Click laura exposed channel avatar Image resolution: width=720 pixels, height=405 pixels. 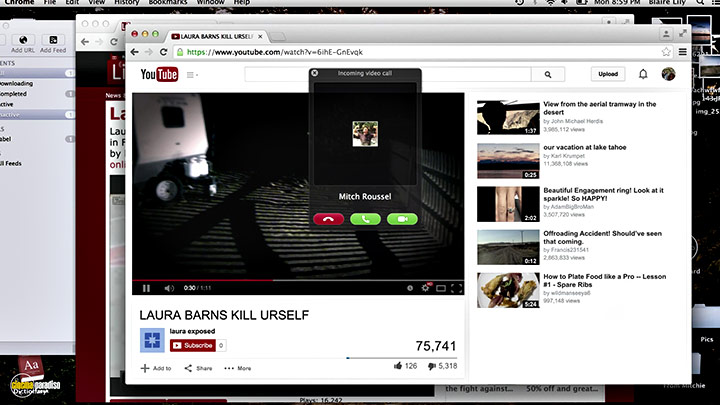[152, 340]
